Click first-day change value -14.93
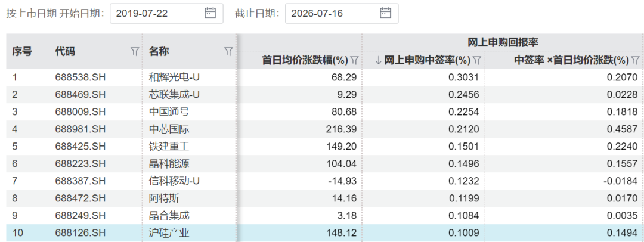 pyautogui.click(x=343, y=181)
